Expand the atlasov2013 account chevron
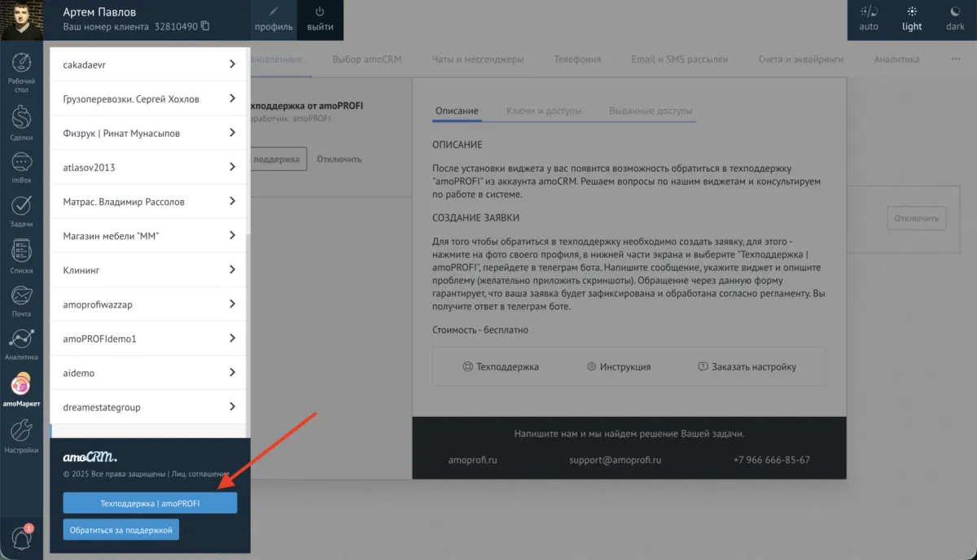 [x=232, y=167]
